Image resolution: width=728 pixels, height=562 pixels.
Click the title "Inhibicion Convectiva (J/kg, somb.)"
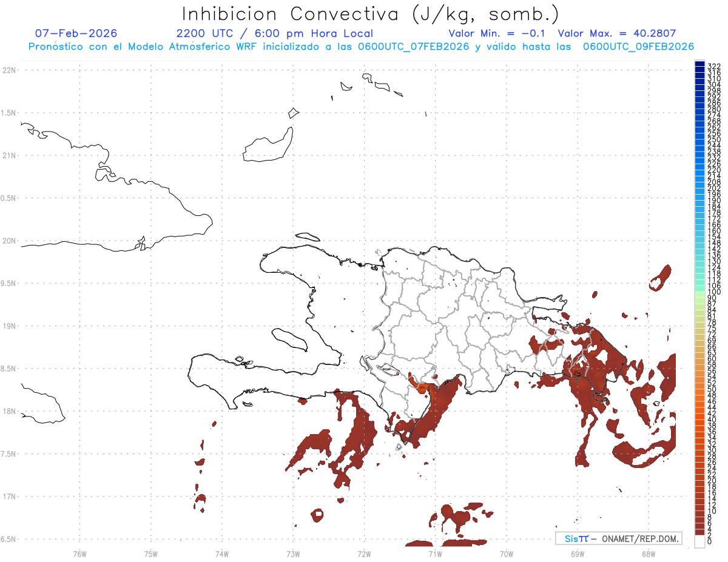coord(371,14)
